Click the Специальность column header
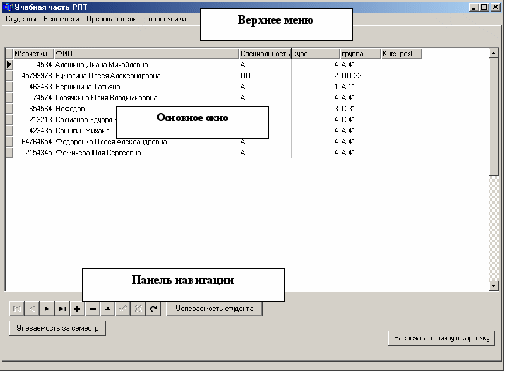The width and height of the screenshot is (506, 372). coord(265,54)
